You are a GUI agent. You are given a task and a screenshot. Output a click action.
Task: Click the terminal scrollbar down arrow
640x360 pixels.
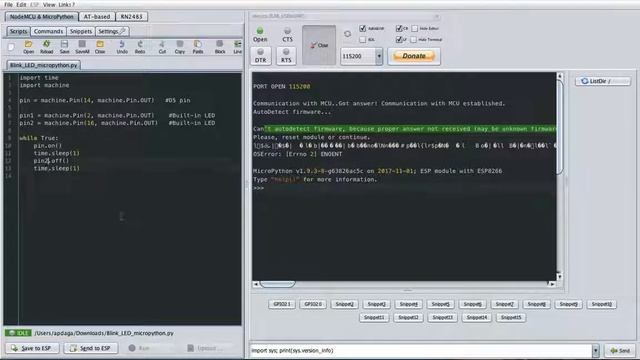[560, 276]
